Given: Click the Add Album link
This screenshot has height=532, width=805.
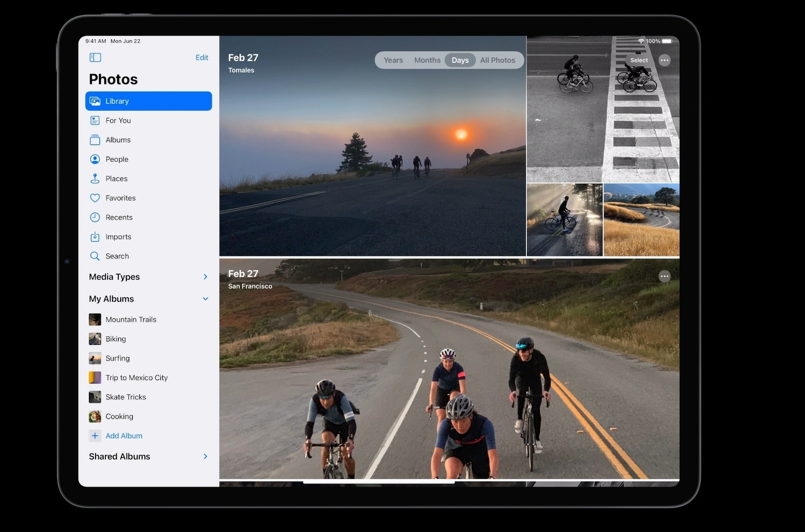Looking at the screenshot, I should 124,436.
